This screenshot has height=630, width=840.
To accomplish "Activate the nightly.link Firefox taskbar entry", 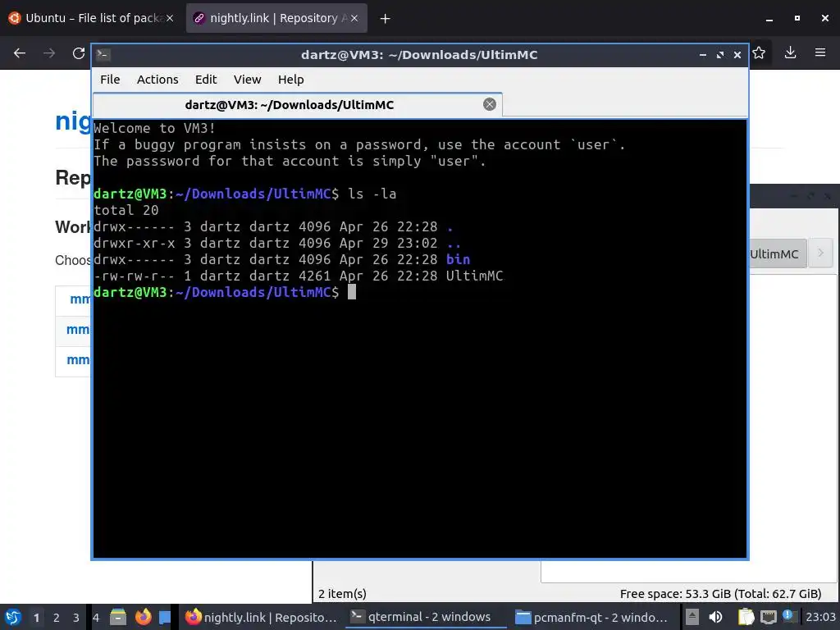I will (x=261, y=617).
